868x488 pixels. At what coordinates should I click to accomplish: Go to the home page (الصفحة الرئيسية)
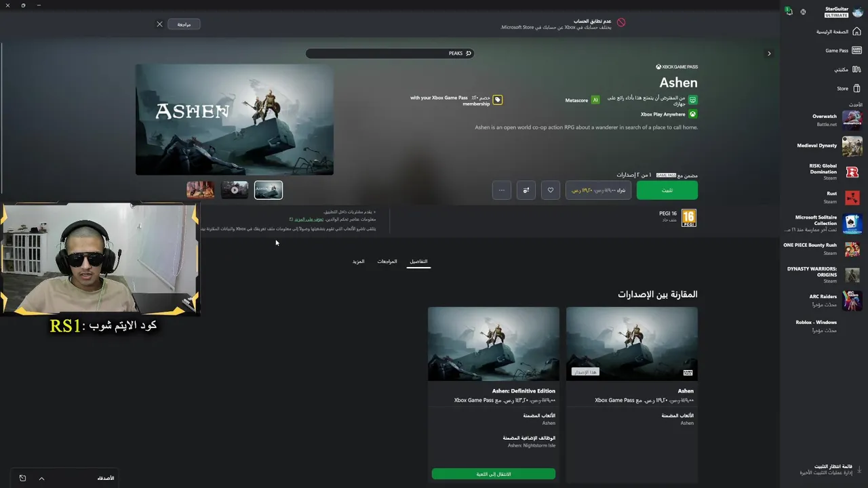pos(838,32)
